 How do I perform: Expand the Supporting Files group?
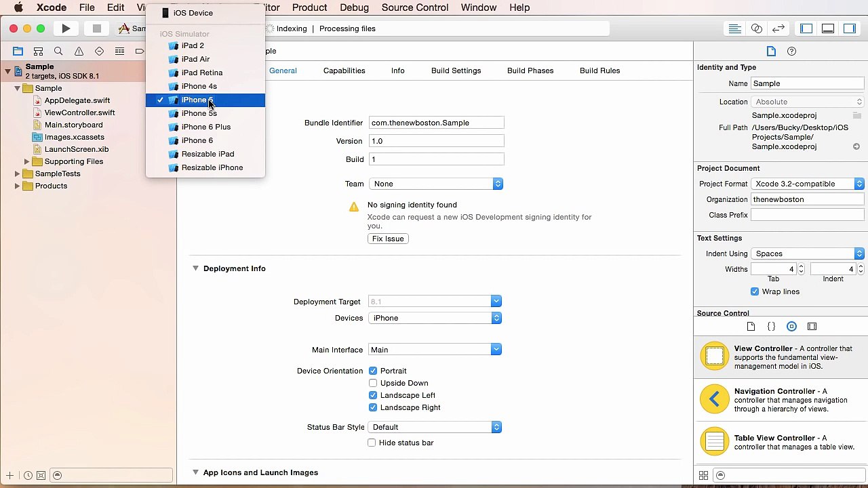coord(26,161)
